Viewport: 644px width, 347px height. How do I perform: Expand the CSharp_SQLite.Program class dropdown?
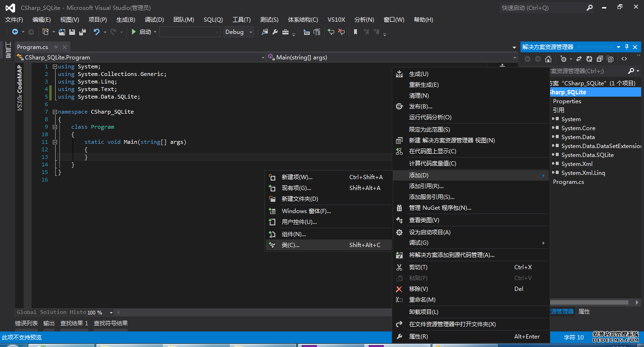(x=263, y=58)
